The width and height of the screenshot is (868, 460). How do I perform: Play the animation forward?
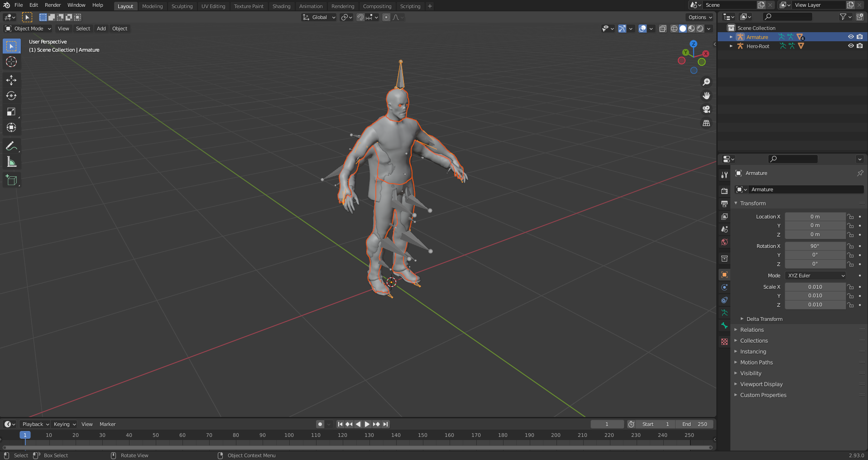point(367,424)
